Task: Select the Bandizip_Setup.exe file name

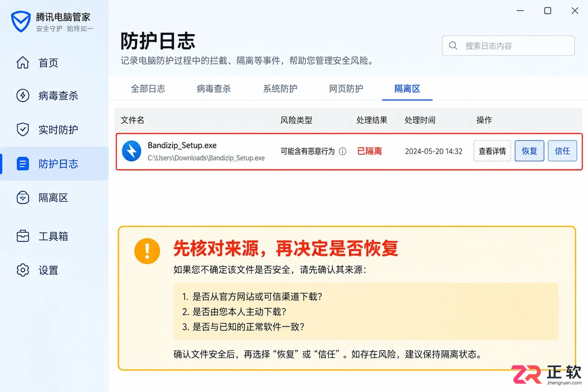Action: 182,145
